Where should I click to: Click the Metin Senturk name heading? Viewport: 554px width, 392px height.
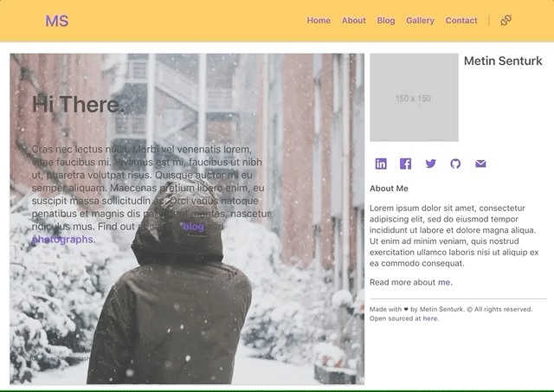point(503,61)
